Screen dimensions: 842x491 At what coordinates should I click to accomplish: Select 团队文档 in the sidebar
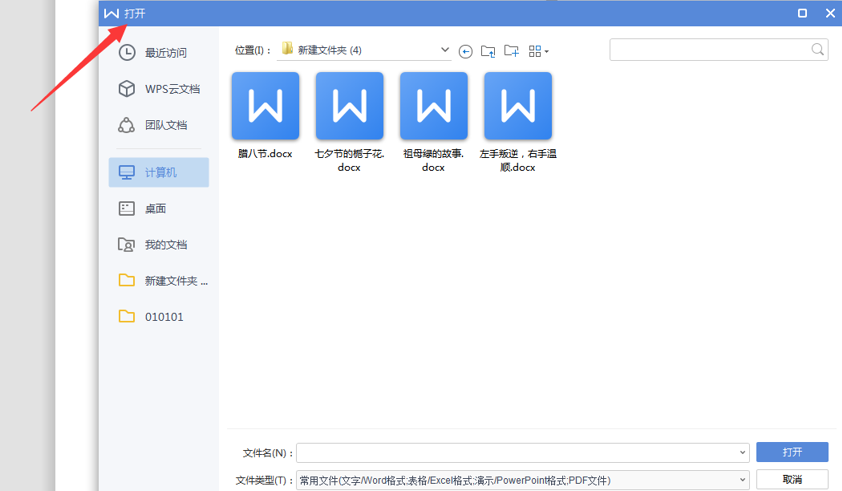point(158,125)
